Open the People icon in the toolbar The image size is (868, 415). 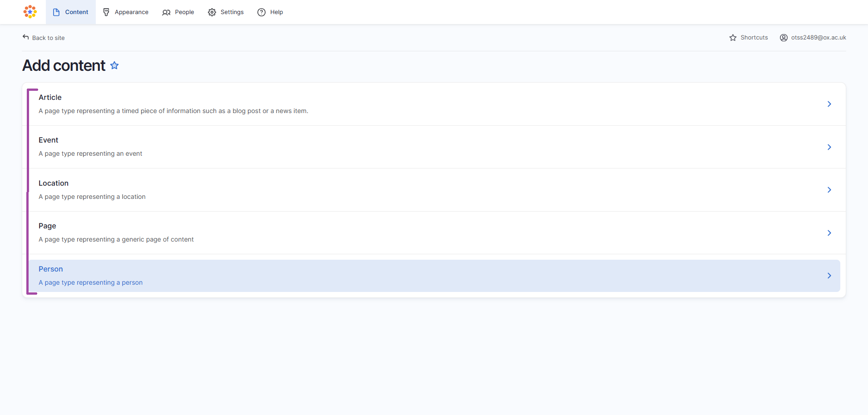coord(166,12)
